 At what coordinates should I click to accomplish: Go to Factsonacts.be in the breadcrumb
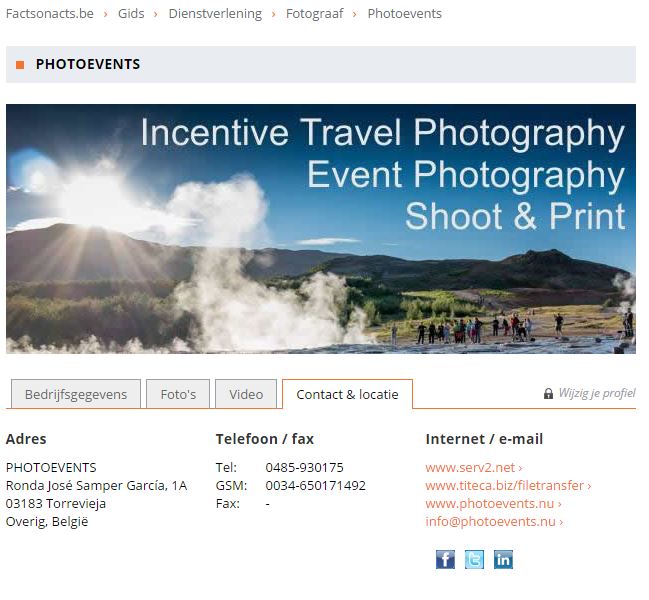point(50,14)
